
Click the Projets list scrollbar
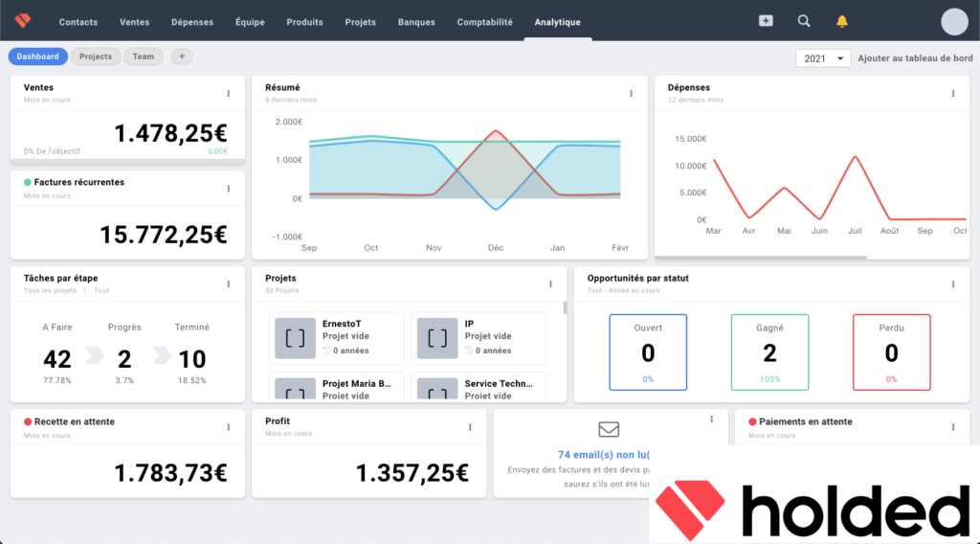565,308
